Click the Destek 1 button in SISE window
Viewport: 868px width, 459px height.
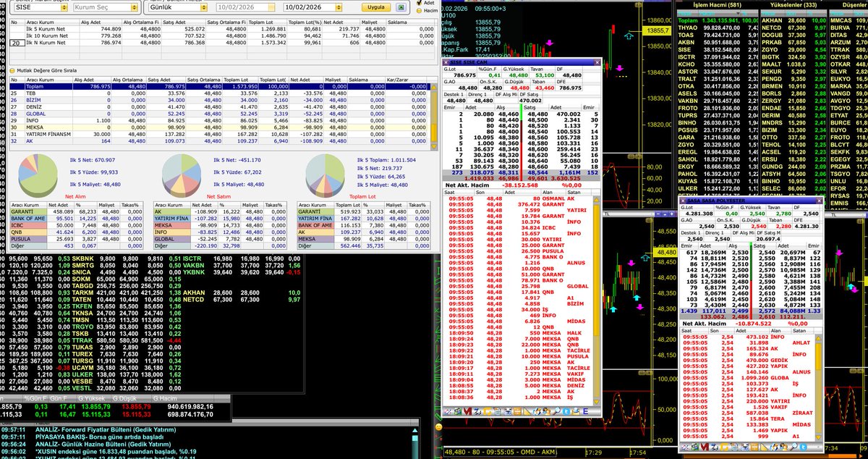[454, 95]
